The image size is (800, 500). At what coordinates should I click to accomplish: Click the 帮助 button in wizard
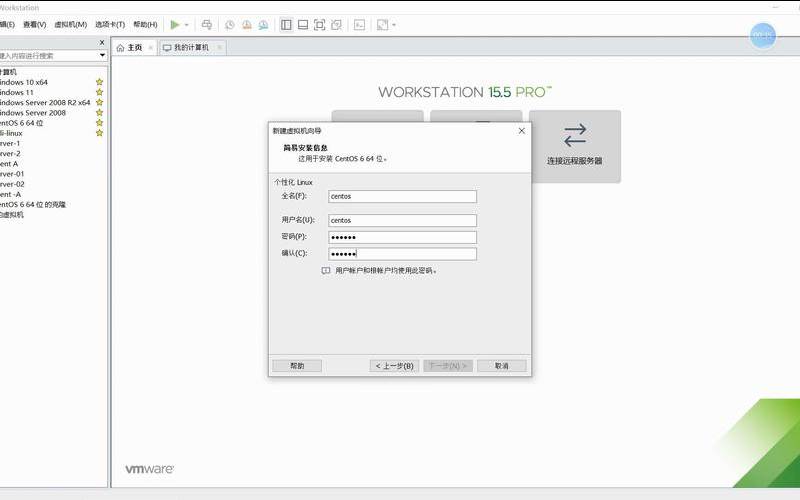click(x=297, y=366)
